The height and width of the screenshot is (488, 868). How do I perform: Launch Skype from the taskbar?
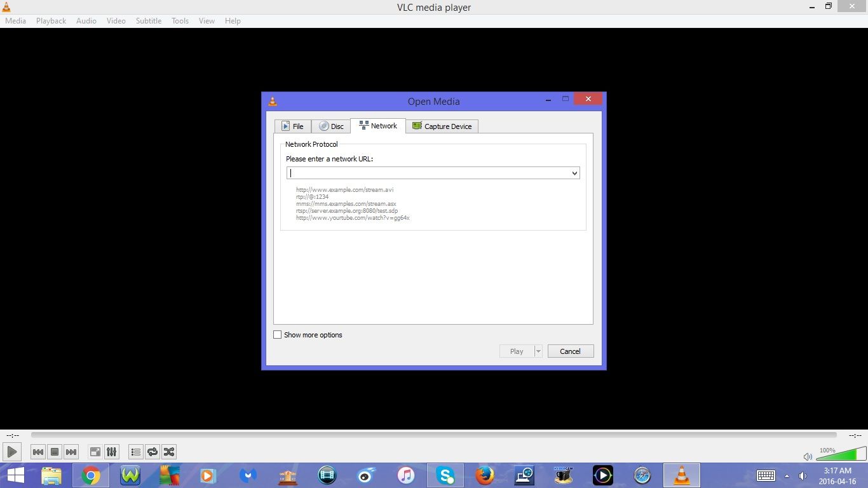(x=445, y=475)
